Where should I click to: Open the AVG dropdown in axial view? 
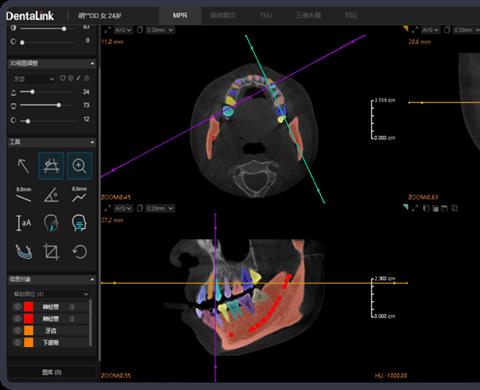coord(123,30)
